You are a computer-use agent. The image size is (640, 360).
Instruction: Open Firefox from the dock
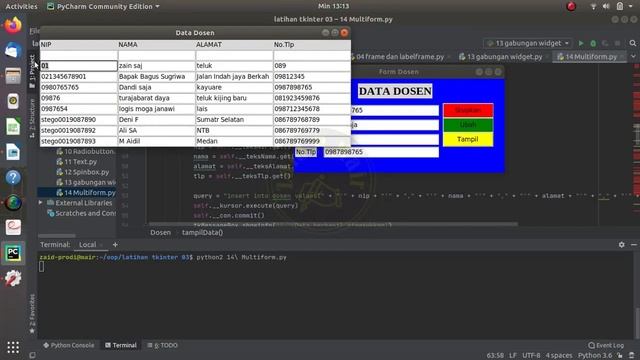13,25
